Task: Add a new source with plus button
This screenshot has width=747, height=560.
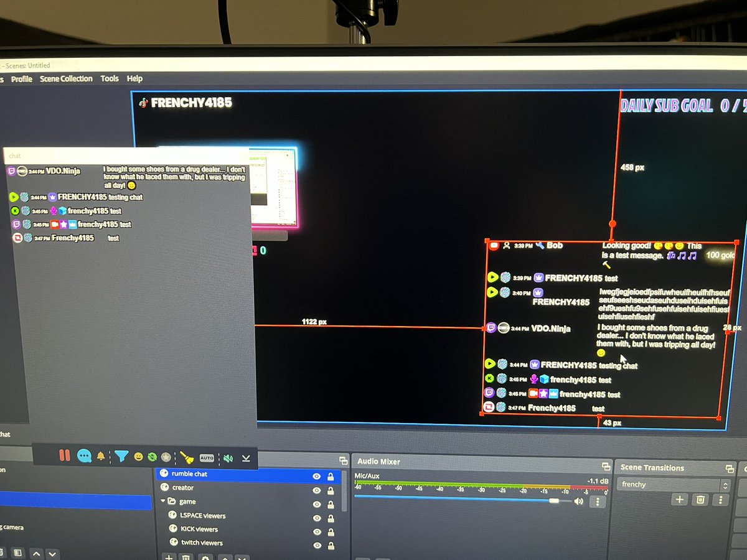Action: pos(168,557)
